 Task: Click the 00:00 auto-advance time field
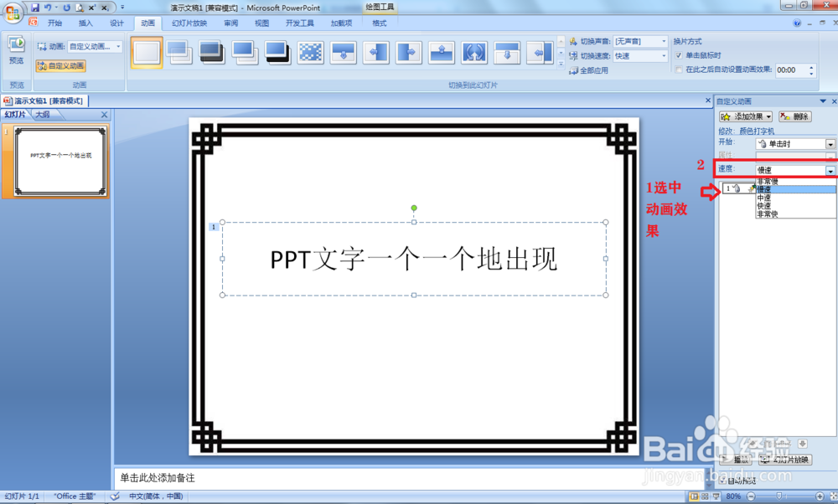(x=791, y=70)
